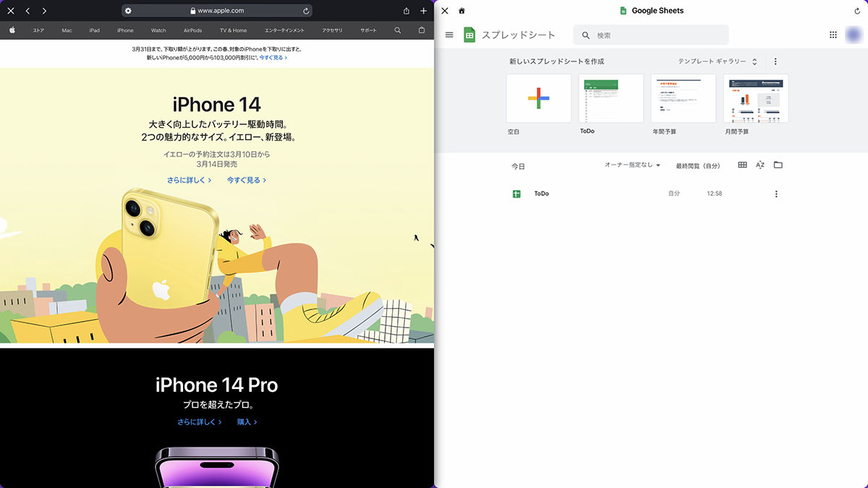This screenshot has width=868, height=488.
Task: Click the iPhone 14 headline
Action: (x=217, y=103)
